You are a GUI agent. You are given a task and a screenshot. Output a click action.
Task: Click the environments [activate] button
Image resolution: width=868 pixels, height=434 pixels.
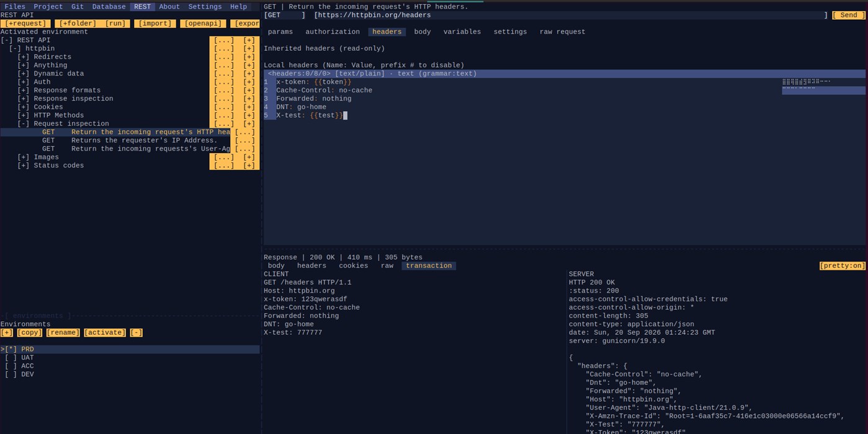coord(105,333)
